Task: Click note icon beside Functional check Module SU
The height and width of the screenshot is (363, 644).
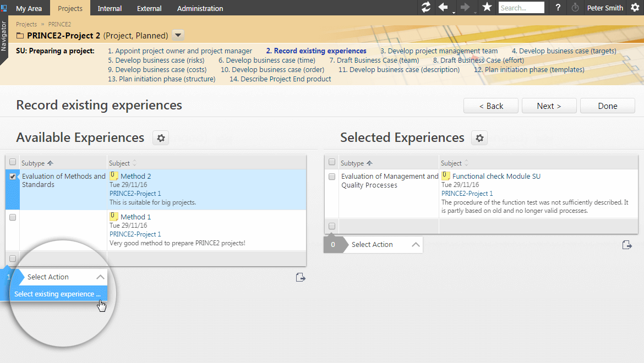Action: 446,176
